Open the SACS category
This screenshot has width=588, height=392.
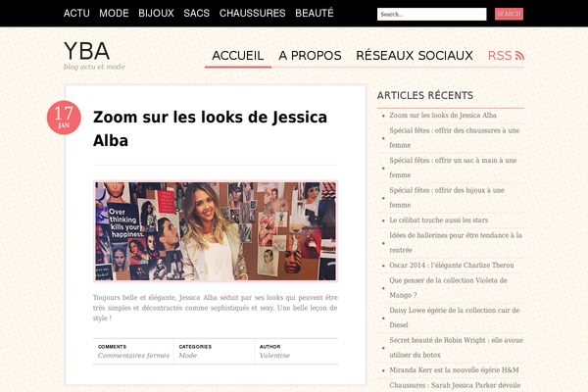197,13
